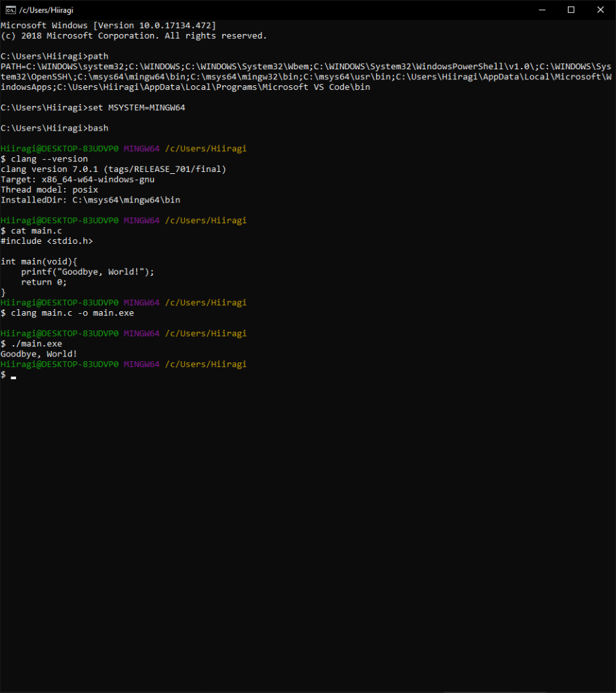Click the blinking cursor at the last prompt
616x693 pixels.
13,377
